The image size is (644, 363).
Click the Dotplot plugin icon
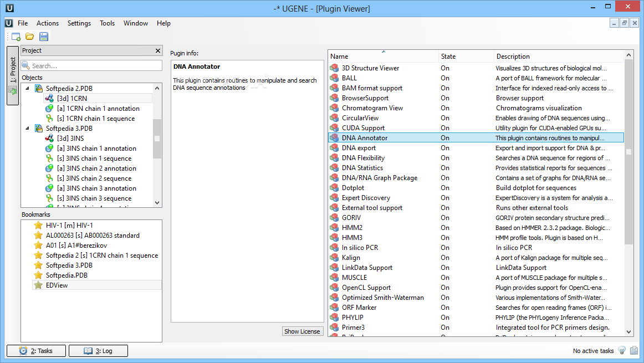pyautogui.click(x=335, y=188)
